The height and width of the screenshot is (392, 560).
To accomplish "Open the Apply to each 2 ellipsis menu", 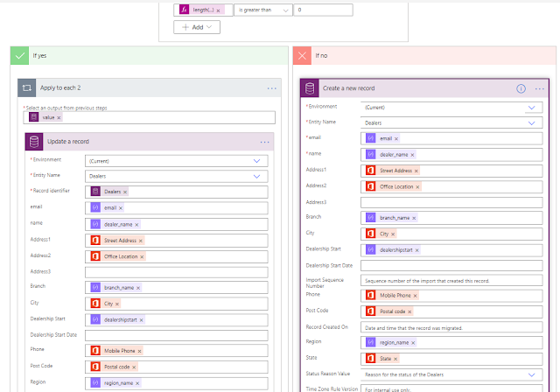I will 272,88.
